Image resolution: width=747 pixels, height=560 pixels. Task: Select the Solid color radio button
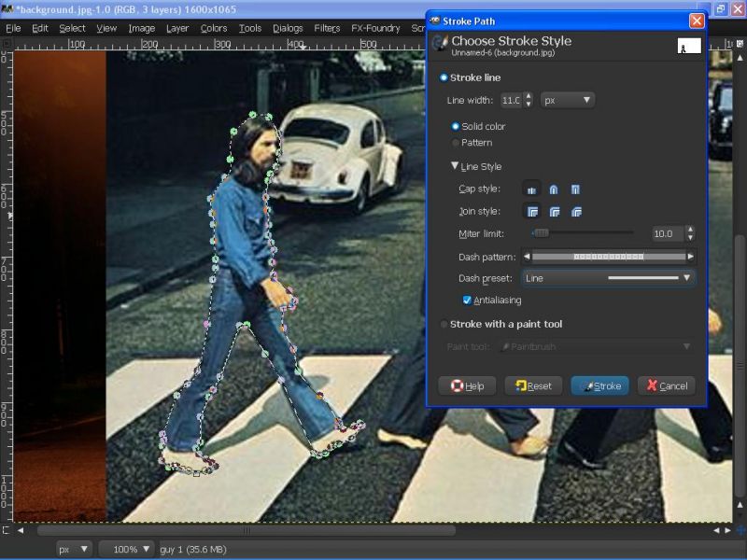click(478, 126)
